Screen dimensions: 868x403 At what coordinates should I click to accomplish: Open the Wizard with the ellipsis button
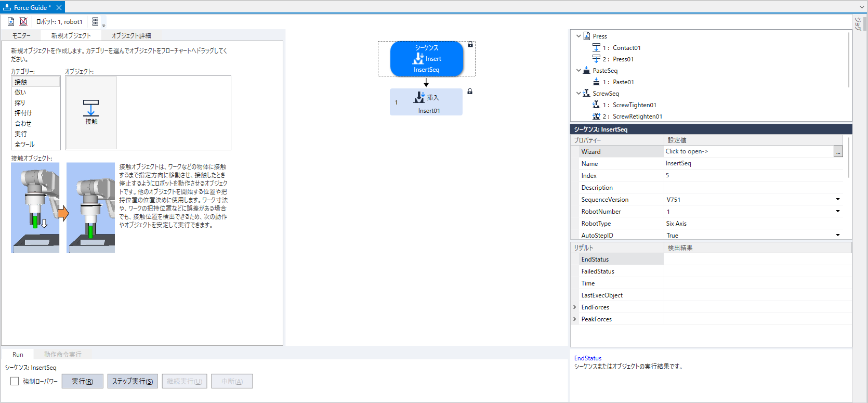click(x=838, y=152)
